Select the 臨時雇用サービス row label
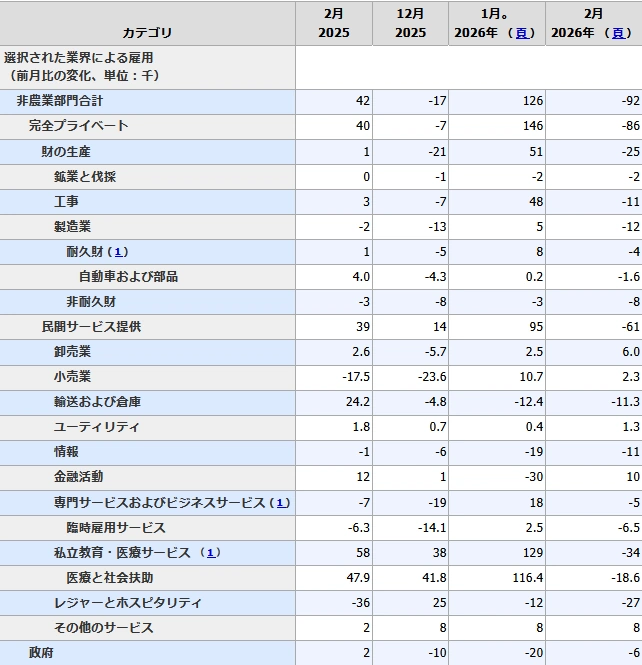 coord(116,527)
